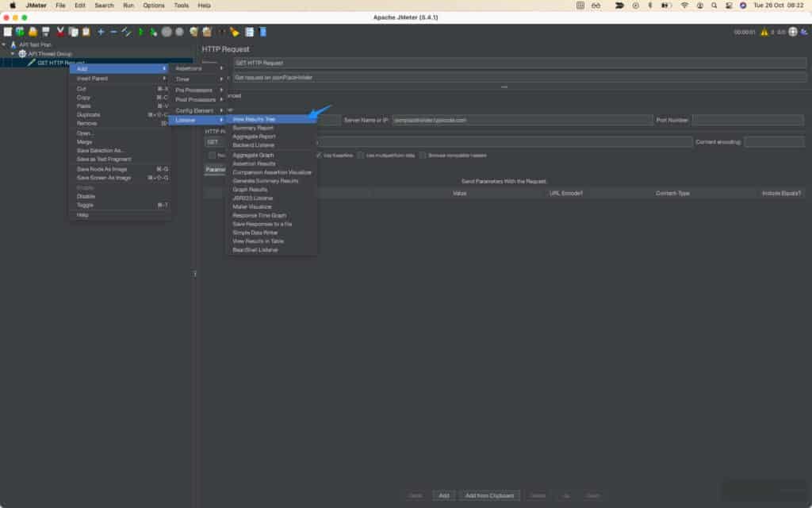The image size is (812, 508).
Task: Click the Comments input field
Action: (x=519, y=77)
